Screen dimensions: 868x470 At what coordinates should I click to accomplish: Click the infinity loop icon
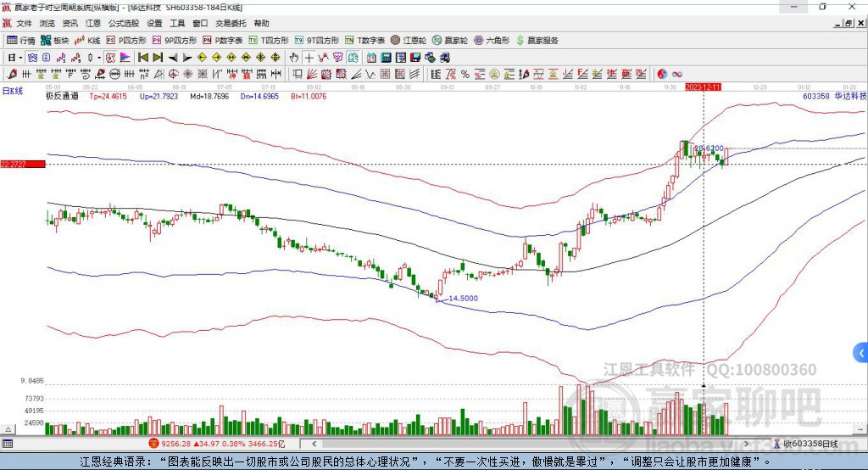677,75
